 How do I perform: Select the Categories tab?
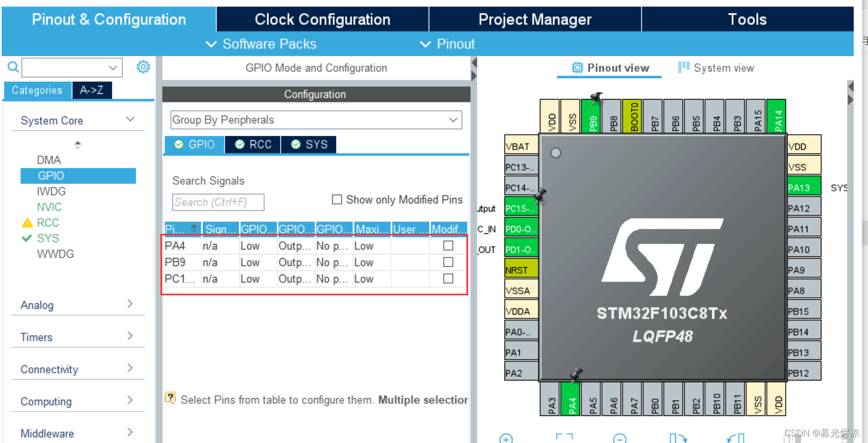click(37, 90)
